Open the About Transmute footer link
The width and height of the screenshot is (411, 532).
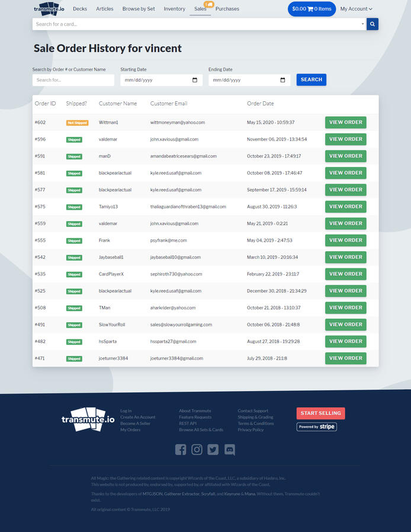coord(195,411)
